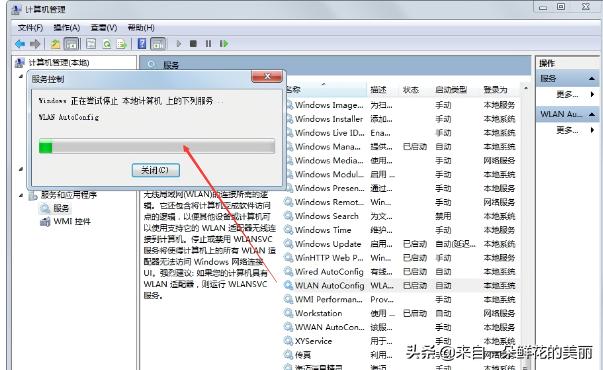This screenshot has width=603, height=370.
Task: Click the Export List toolbar icon
Action: tap(122, 44)
